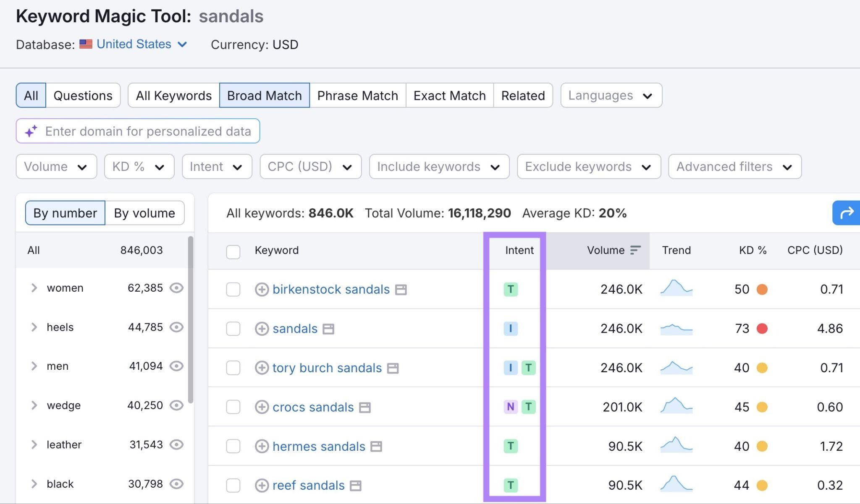Click the plus icon beside reef sandals
This screenshot has height=504, width=860.
tap(262, 486)
